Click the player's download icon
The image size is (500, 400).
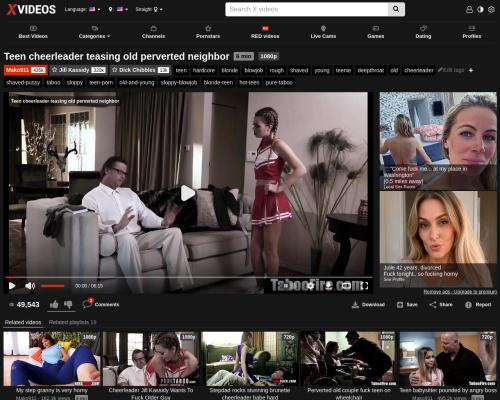[329, 286]
